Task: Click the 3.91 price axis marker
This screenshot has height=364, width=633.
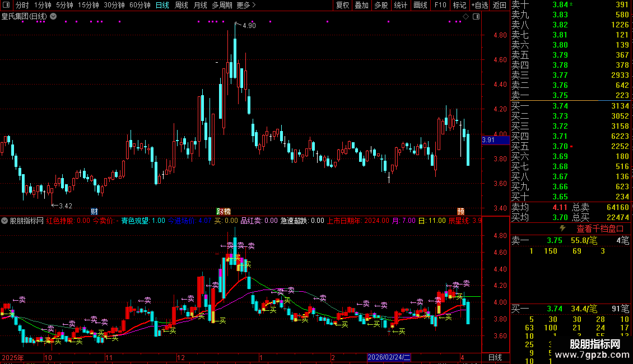Action: (495, 140)
